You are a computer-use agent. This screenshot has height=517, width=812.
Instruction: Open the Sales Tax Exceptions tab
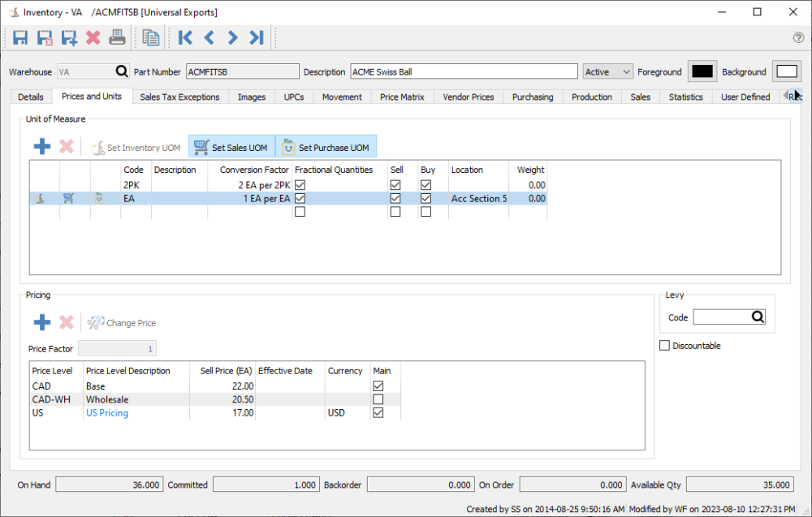coord(179,97)
